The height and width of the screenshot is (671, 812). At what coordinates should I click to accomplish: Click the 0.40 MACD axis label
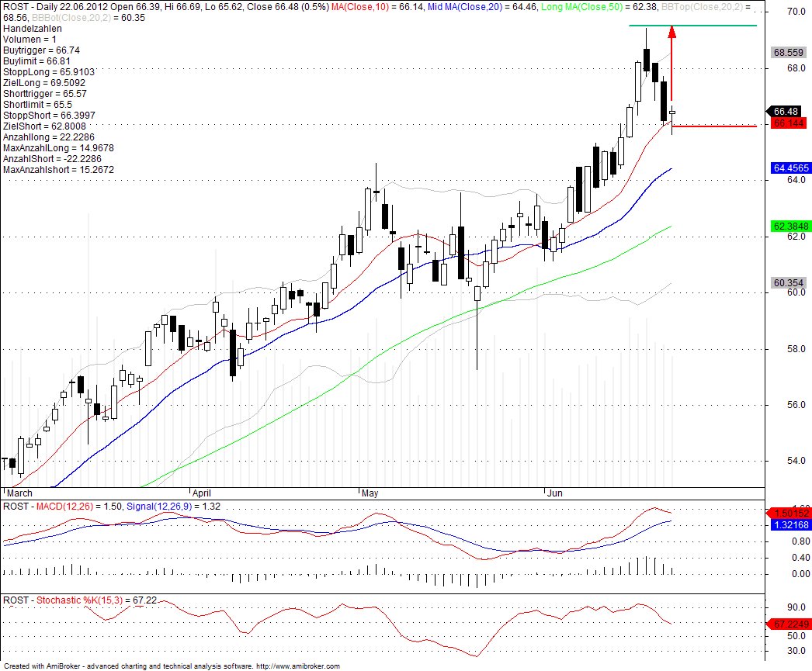[x=800, y=557]
